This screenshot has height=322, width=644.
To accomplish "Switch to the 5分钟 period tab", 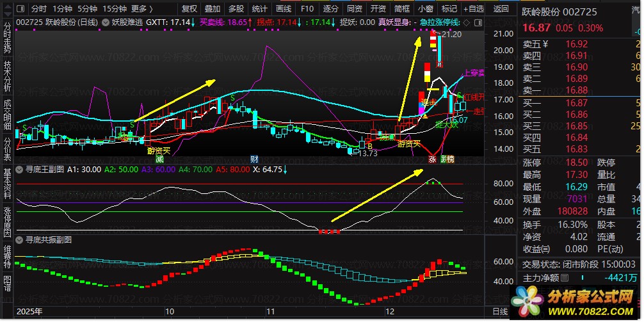I will (x=88, y=9).
